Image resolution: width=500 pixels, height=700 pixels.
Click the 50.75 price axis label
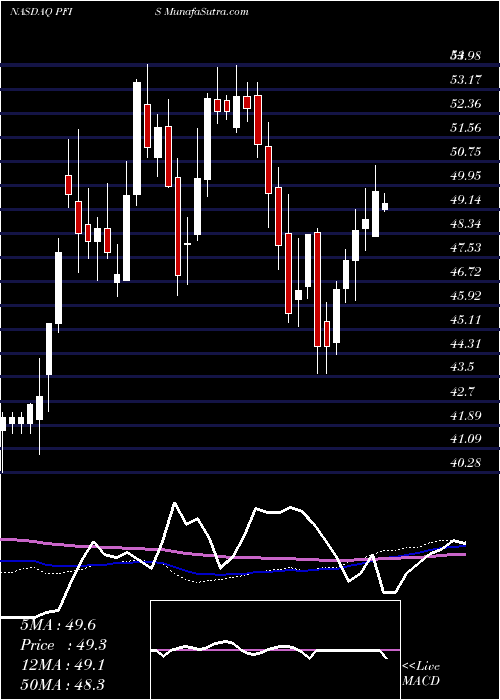coord(466,152)
